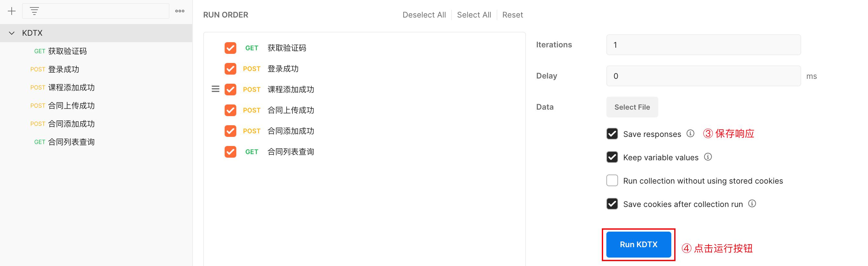Select 合同列表查询 GET request in sidebar
Viewport: 868px width, 266px height.
(71, 142)
